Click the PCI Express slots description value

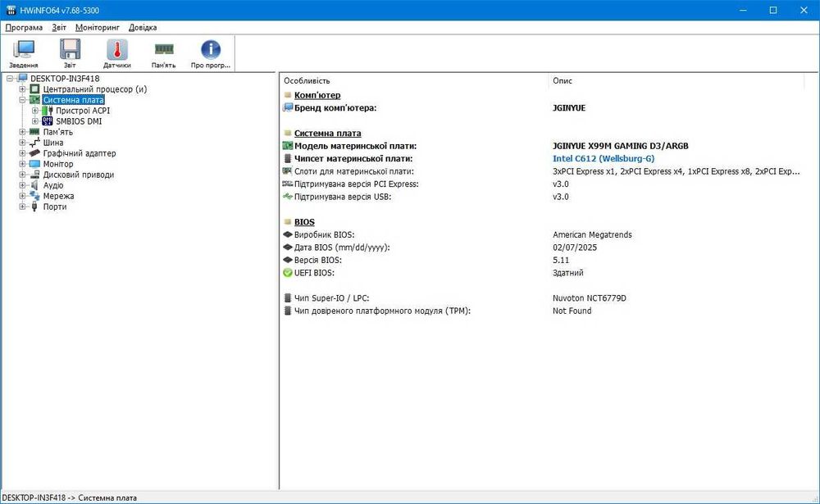coord(676,171)
